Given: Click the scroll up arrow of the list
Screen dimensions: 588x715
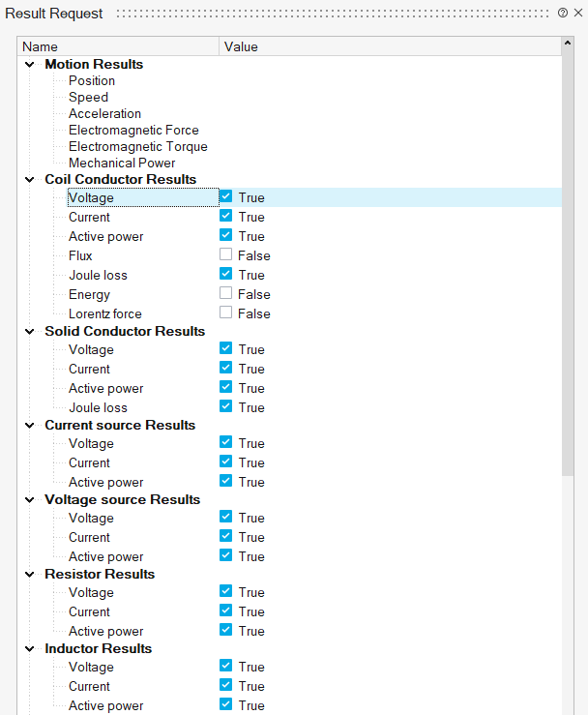Looking at the screenshot, I should pos(568,45).
